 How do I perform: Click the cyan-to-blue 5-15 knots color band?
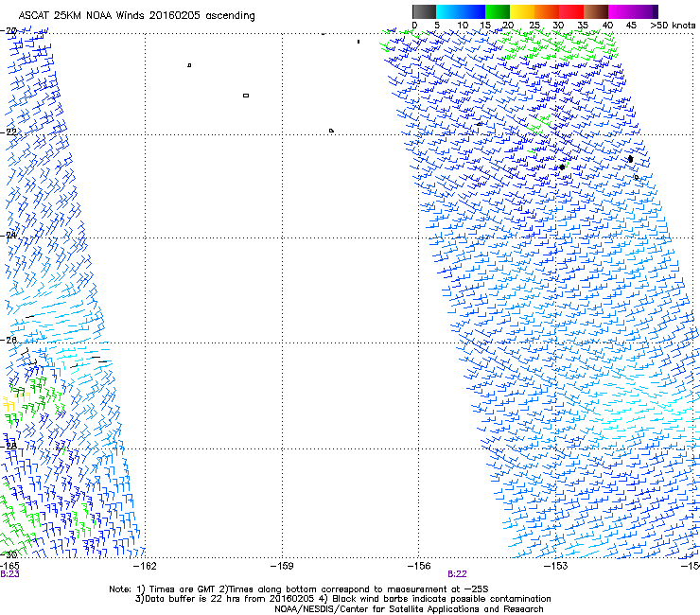point(461,11)
